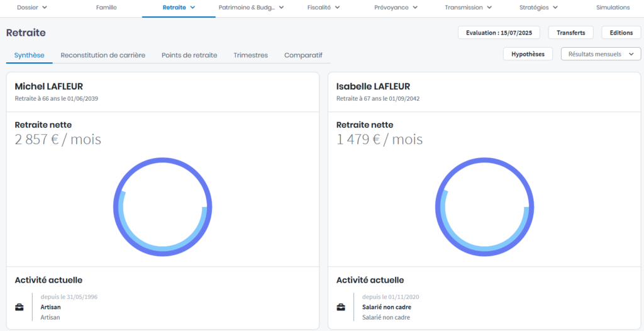The image size is (644, 331).
Task: Open the Trimestres tab
Action: (250, 55)
